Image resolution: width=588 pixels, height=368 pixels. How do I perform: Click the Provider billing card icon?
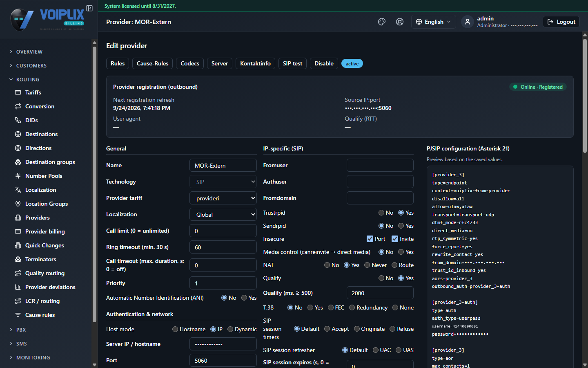[18, 231]
